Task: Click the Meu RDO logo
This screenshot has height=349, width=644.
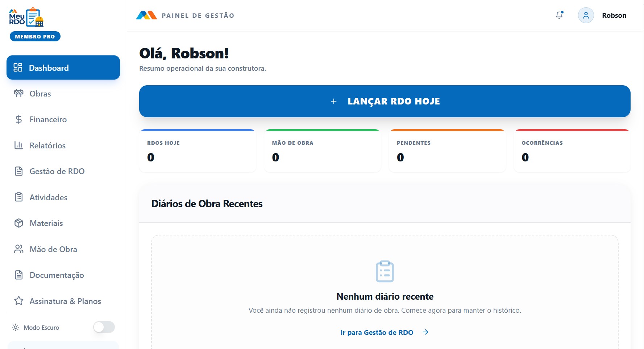Action: tap(26, 17)
